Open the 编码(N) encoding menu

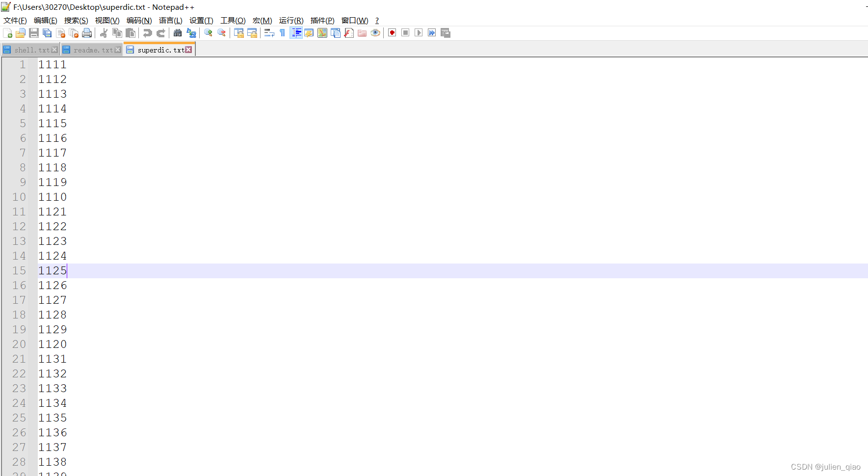[139, 20]
